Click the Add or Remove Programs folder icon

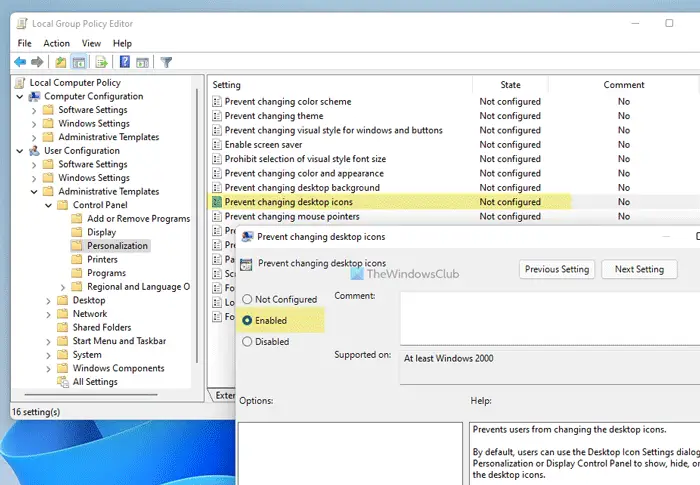click(77, 218)
